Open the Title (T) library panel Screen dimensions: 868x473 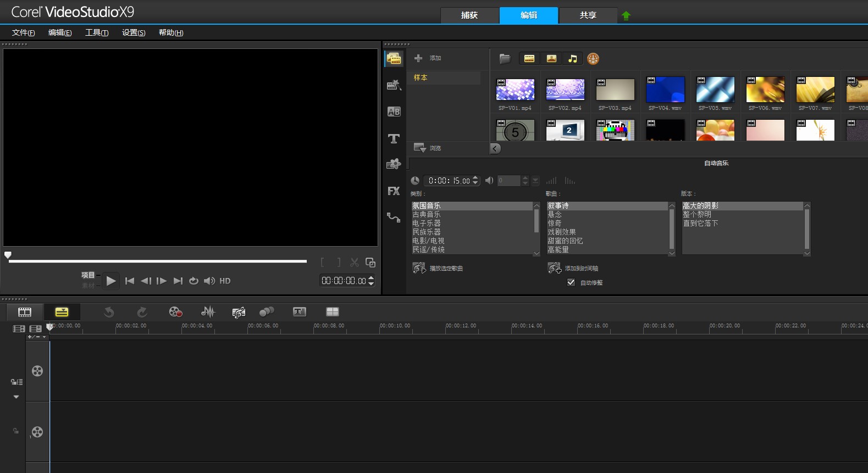394,138
